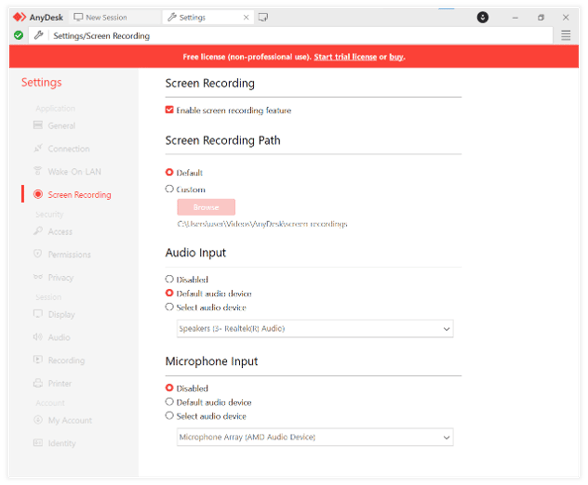Select Disabled under Audio Input
The height and width of the screenshot is (485, 588).
click(170, 279)
